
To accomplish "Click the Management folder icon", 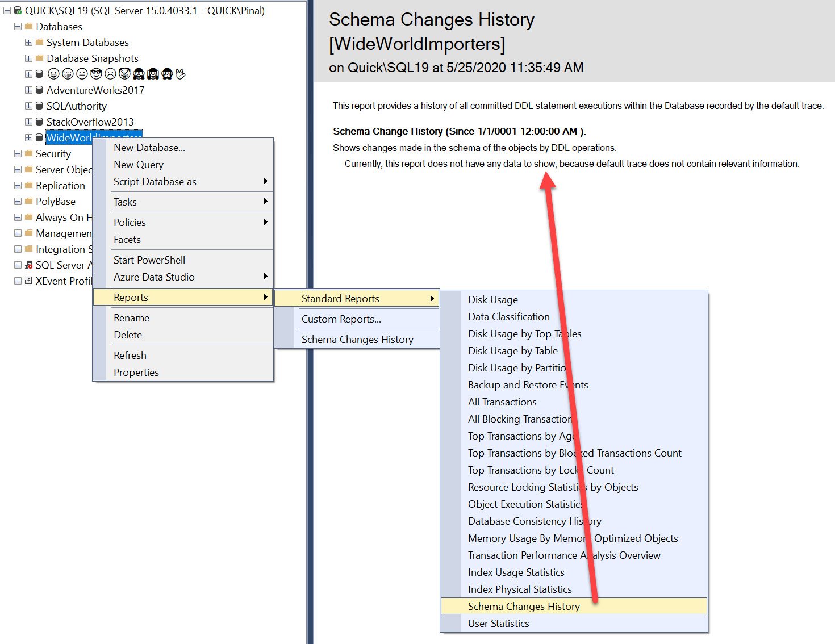I will (29, 233).
